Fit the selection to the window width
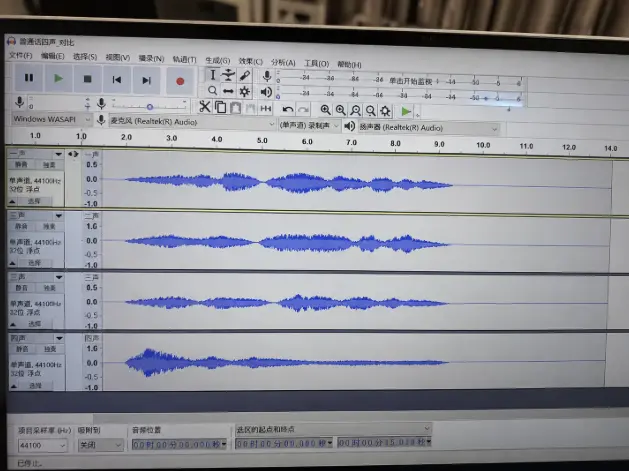This screenshot has width=629, height=471. [355, 110]
